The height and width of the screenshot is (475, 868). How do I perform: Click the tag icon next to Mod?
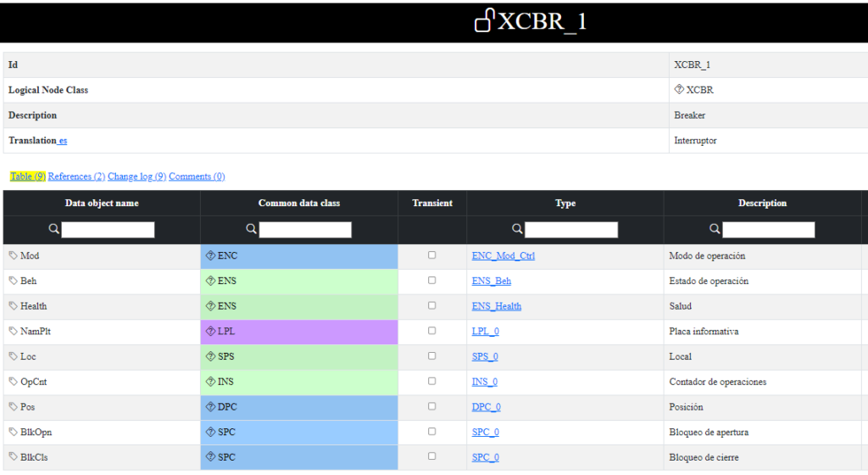pyautogui.click(x=13, y=255)
